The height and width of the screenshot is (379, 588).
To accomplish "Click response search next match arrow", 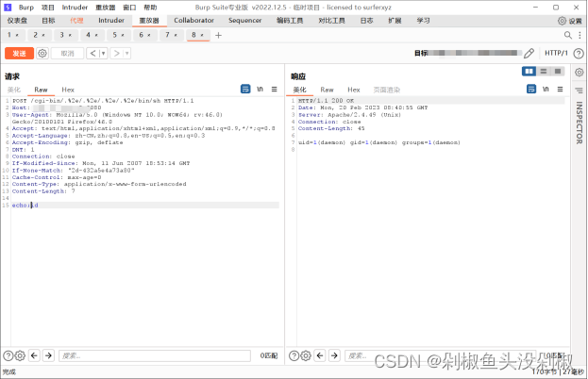I will click(x=334, y=355).
